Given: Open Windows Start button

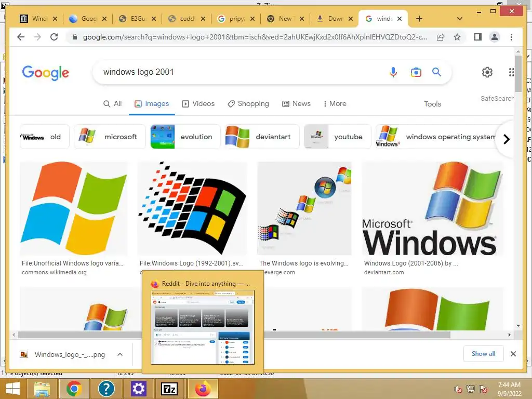Looking at the screenshot, I should pos(12,389).
